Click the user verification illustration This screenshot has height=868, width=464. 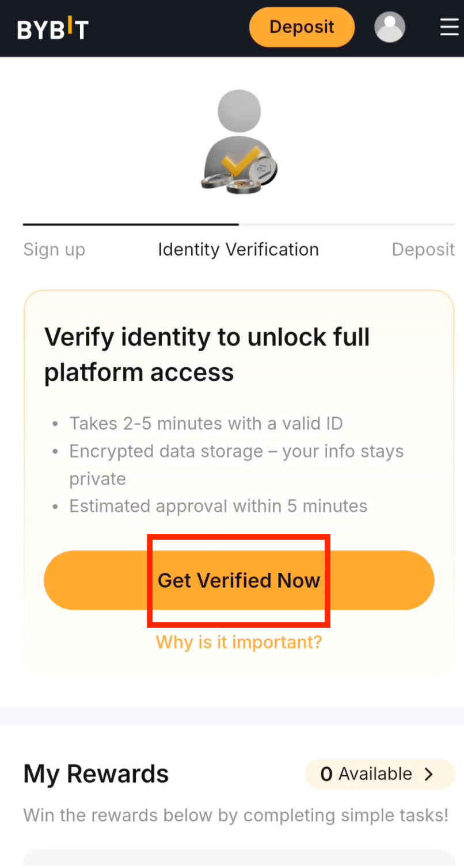pyautogui.click(x=238, y=141)
